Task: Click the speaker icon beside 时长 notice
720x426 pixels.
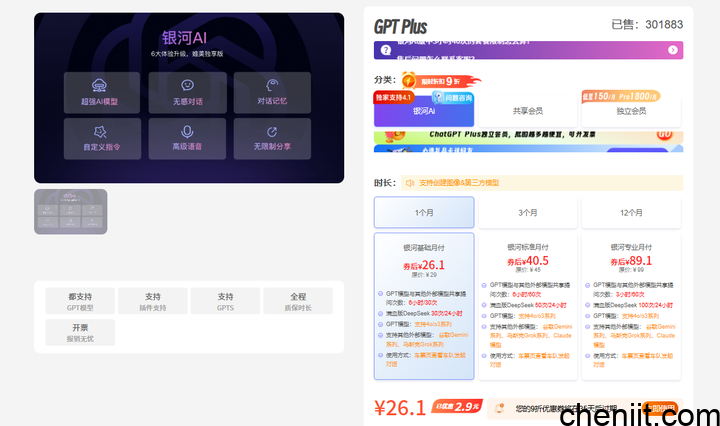Action: pos(410,183)
